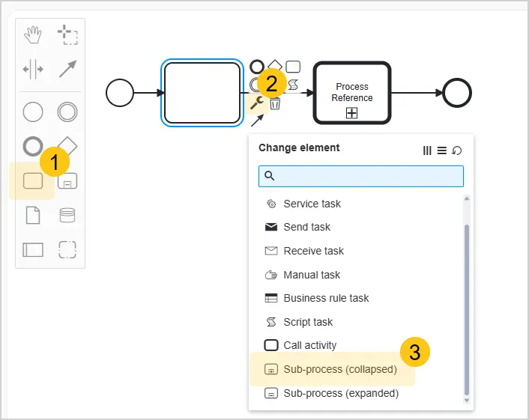The image size is (529, 420).
Task: Click the list scrollbar up arrow
Action: (x=467, y=198)
